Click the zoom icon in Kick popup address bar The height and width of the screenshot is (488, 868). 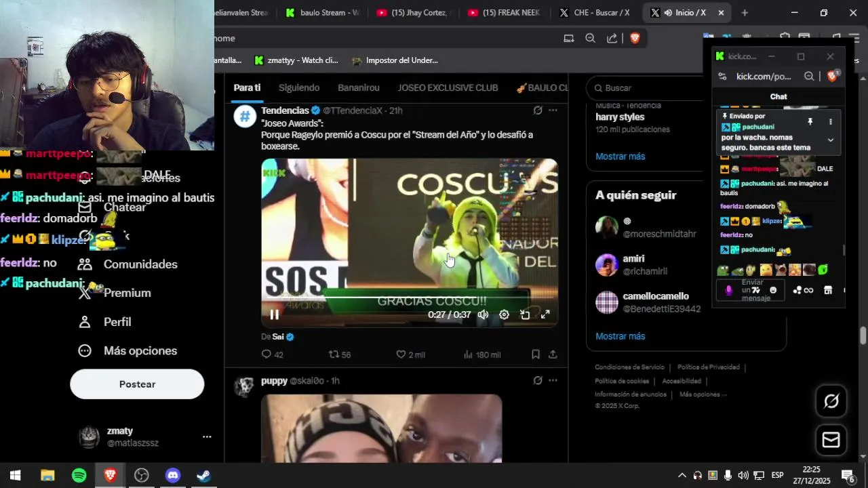click(x=809, y=77)
